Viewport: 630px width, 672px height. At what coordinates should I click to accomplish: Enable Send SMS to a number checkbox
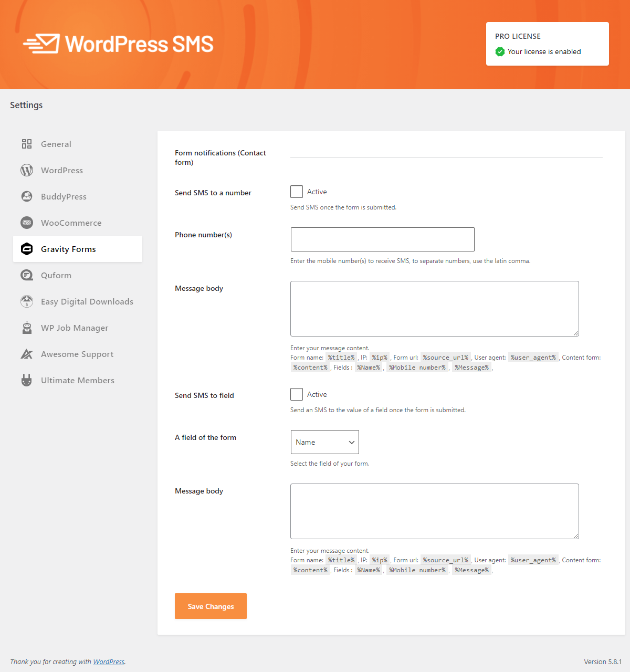coord(297,192)
